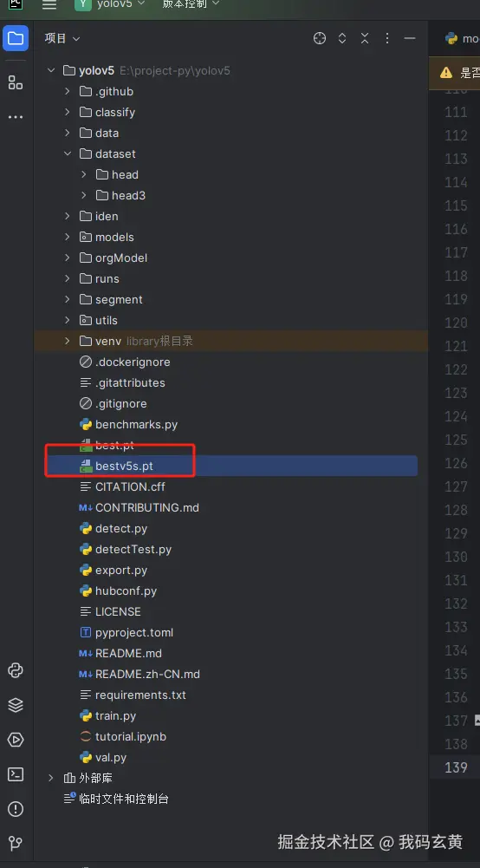Open the yolov5 project dropdown
This screenshot has width=480, height=868.
click(x=110, y=3)
